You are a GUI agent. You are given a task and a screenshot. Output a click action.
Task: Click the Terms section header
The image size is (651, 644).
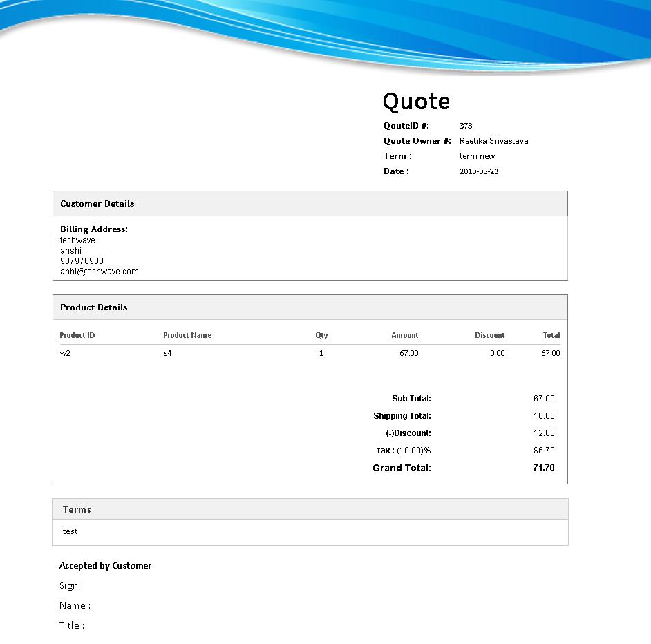point(77,509)
